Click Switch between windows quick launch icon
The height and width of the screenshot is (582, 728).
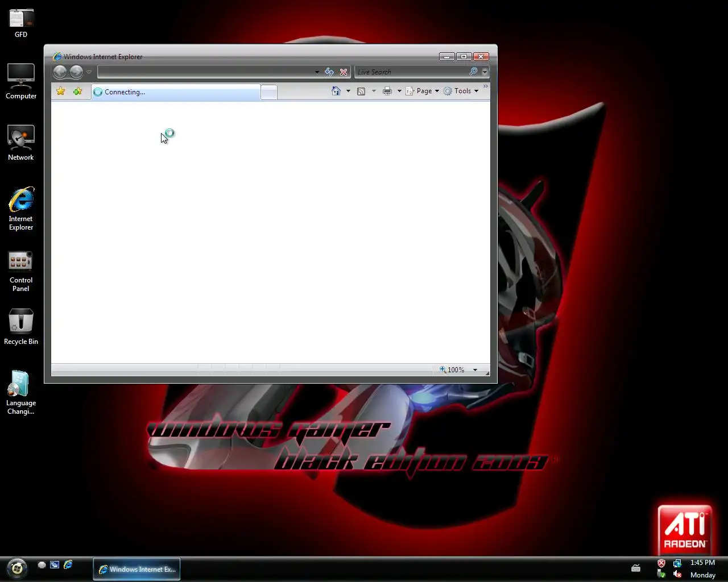click(x=55, y=565)
